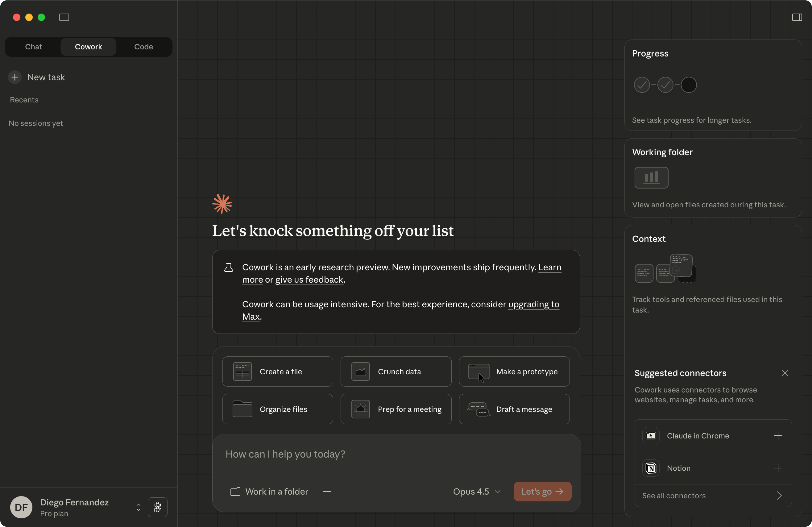Add the Notion connector
Viewport: 812px width, 527px height.
tap(778, 468)
